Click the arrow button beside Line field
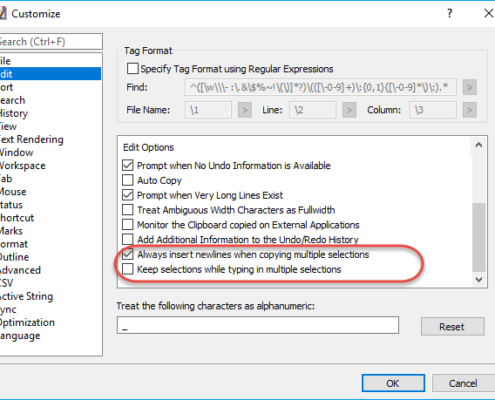Viewport: 495px width, 400px height. point(349,110)
